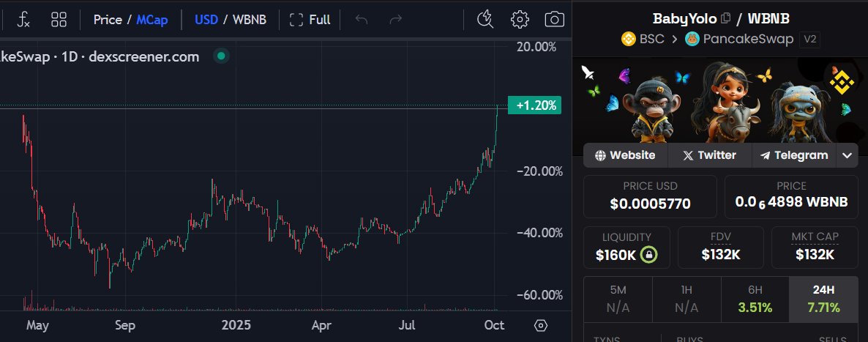Click the V2 version badge

(x=809, y=40)
